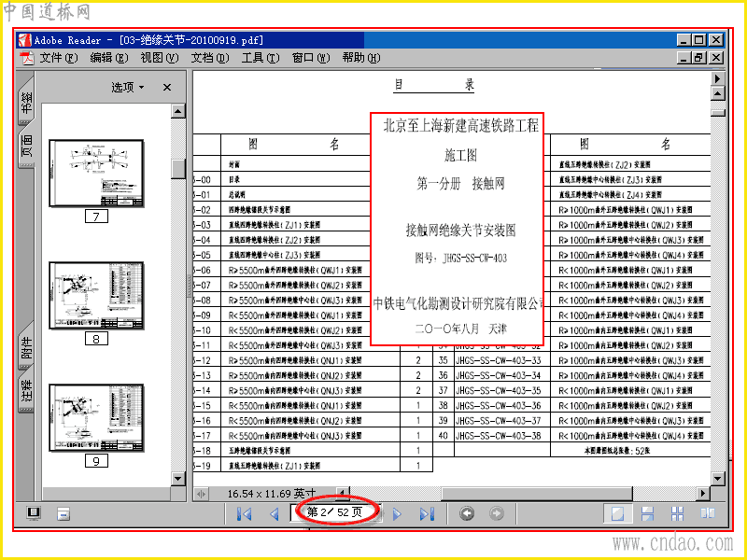This screenshot has width=747, height=560.
Task: Open the 附件 side tab
Action: pyautogui.click(x=27, y=346)
